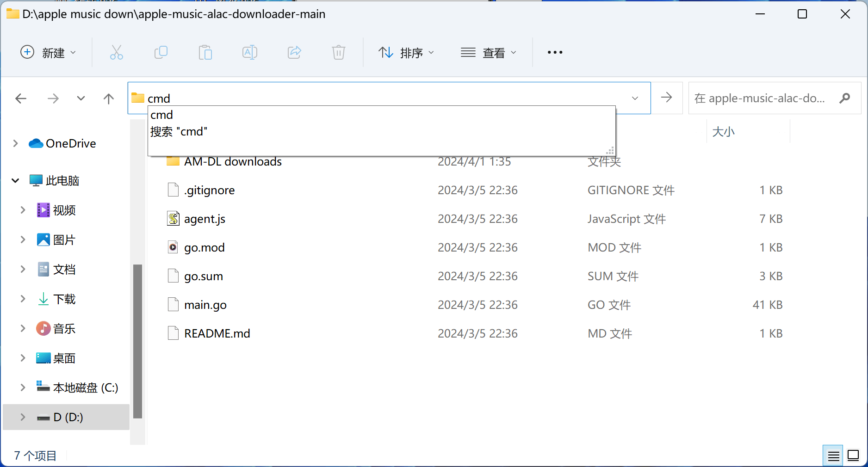Go back using the back arrow
The height and width of the screenshot is (467, 868).
pyautogui.click(x=21, y=98)
